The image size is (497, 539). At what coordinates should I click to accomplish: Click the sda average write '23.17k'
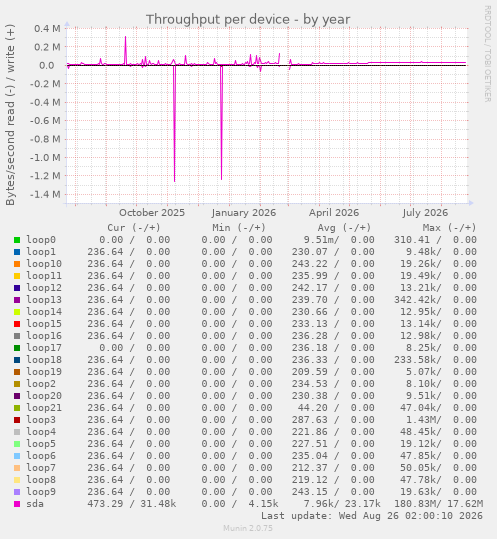click(x=363, y=504)
